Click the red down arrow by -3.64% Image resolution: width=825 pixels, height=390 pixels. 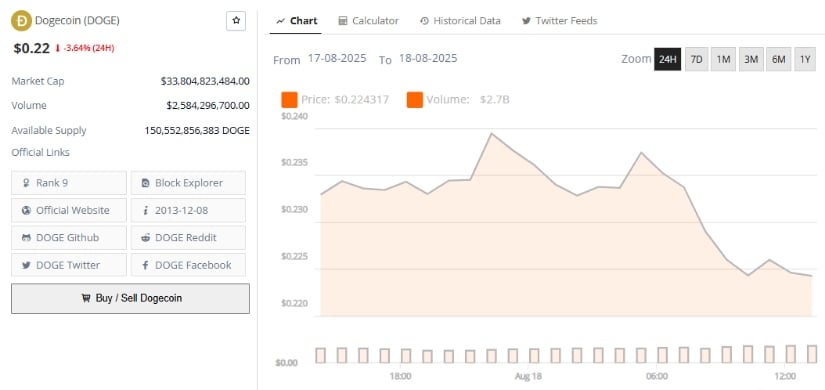[58, 48]
